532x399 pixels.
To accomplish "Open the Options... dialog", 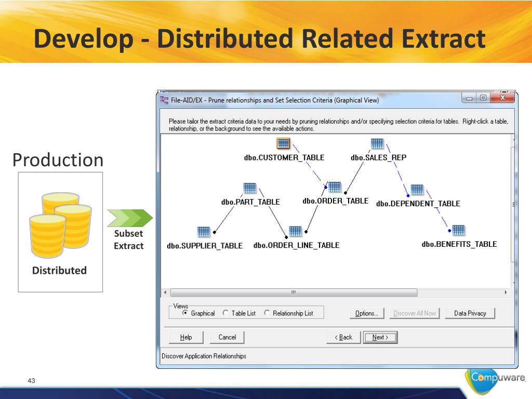I will click(x=367, y=313).
